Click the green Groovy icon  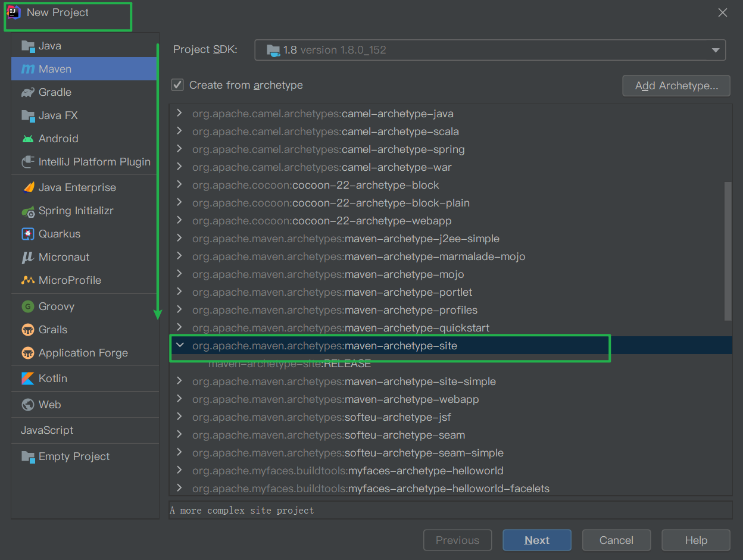[x=28, y=306]
